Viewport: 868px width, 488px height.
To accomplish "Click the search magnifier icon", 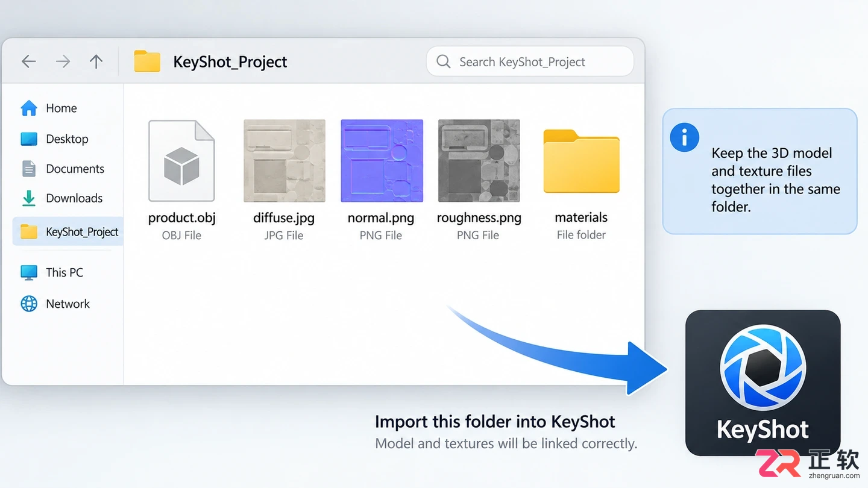I will click(x=444, y=61).
